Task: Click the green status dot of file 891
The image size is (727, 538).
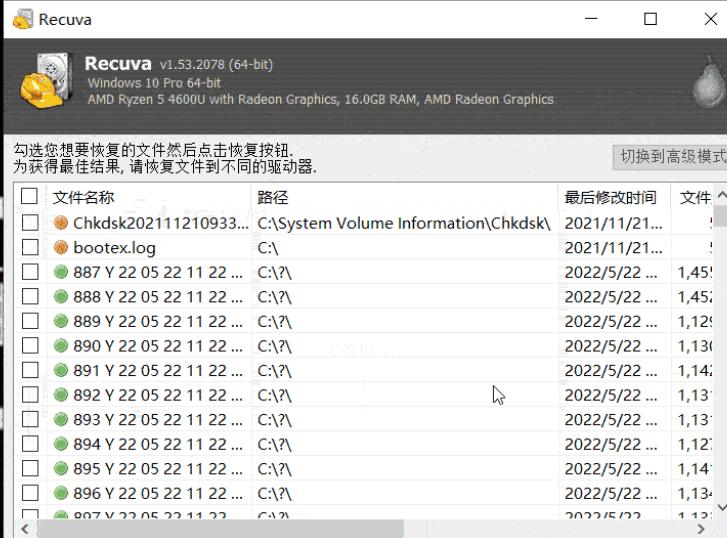Action: tap(61, 370)
